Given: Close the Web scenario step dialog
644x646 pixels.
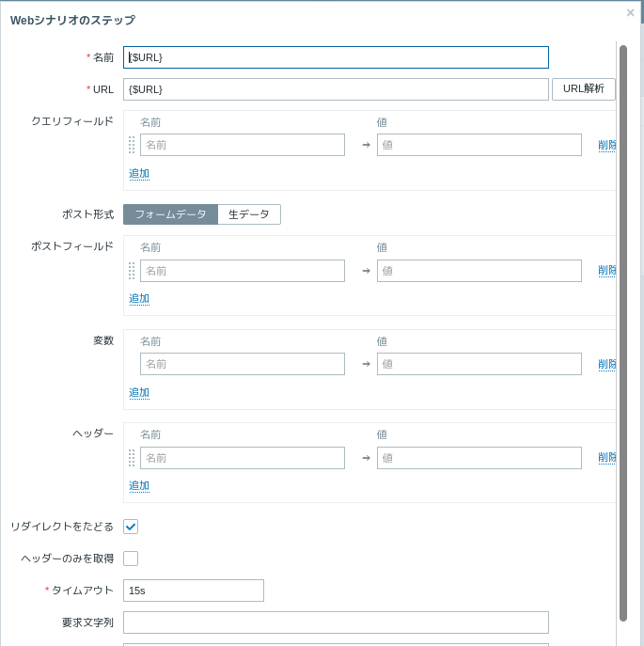Looking at the screenshot, I should click(x=630, y=13).
